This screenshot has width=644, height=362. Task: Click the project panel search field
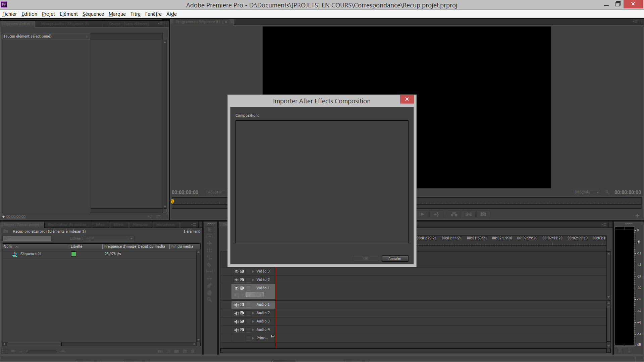click(27, 238)
